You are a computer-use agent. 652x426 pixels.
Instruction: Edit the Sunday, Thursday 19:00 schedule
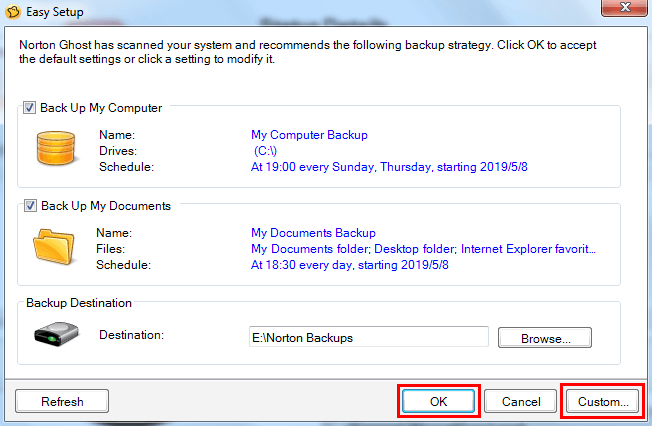coord(389,166)
